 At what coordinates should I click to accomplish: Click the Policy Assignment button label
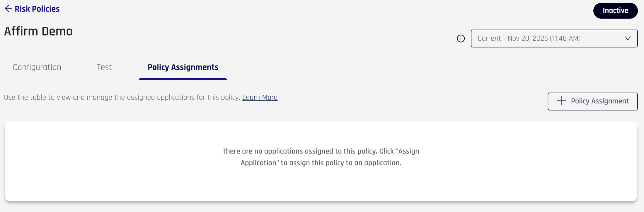click(x=600, y=101)
